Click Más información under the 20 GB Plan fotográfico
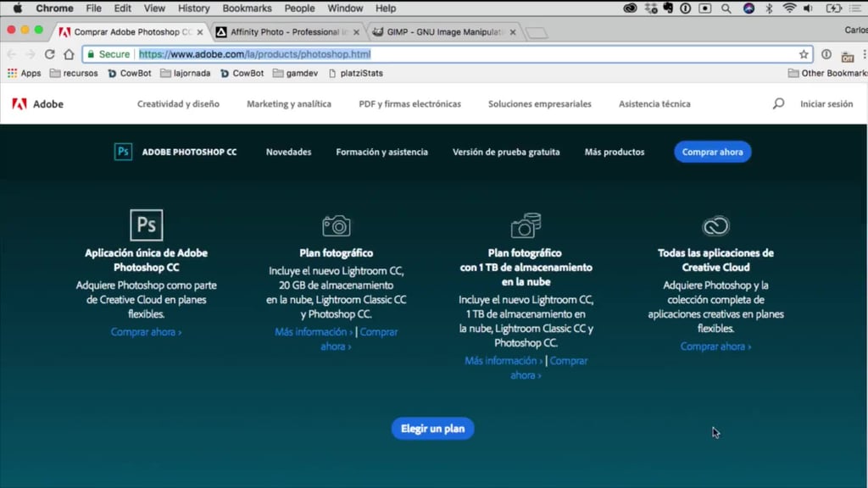The width and height of the screenshot is (868, 488). (x=314, y=332)
